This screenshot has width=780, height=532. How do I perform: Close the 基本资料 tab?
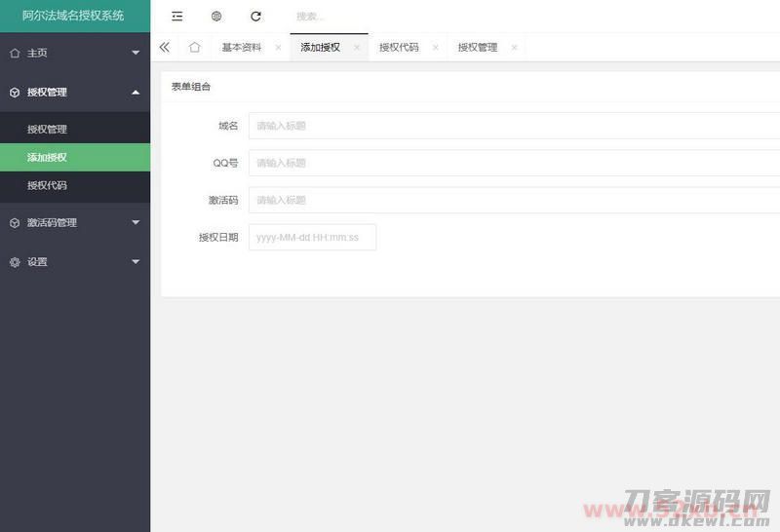pyautogui.click(x=278, y=48)
